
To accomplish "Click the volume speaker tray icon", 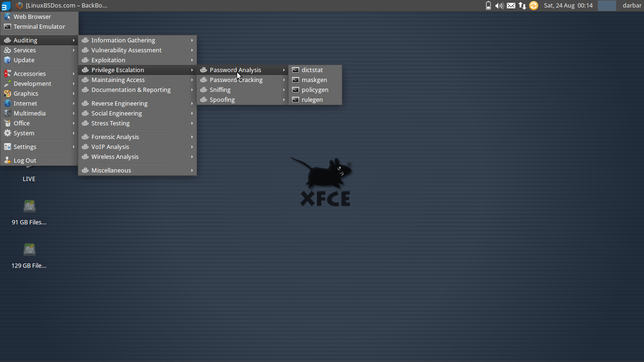I will tap(499, 6).
